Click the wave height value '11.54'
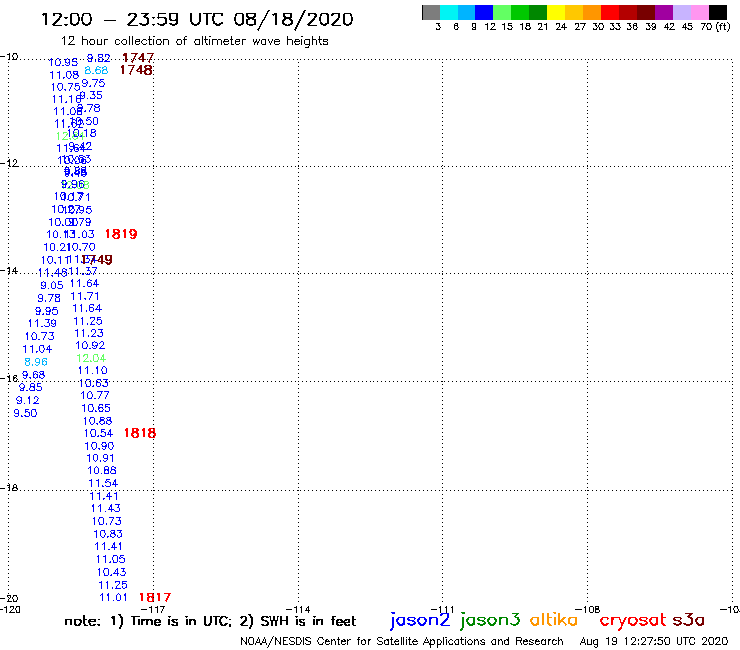 103,483
